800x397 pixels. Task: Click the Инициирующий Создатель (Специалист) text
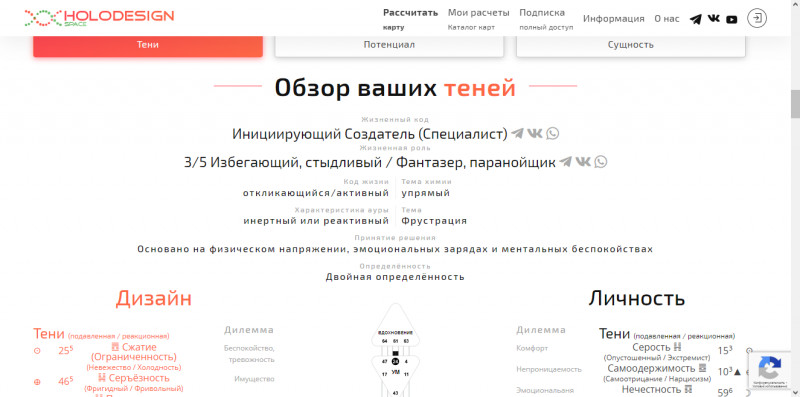click(370, 134)
